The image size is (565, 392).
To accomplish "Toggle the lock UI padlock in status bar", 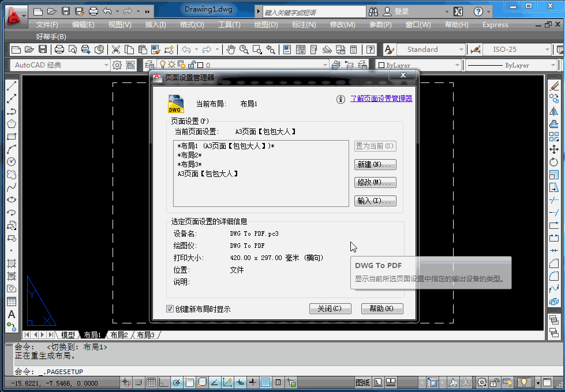I will pos(495,382).
